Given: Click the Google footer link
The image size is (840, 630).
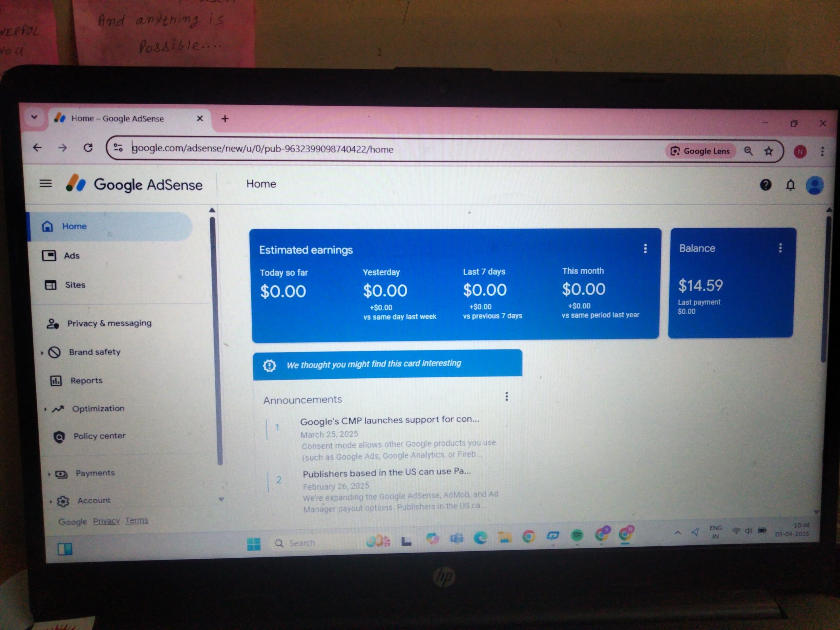Looking at the screenshot, I should pos(73,522).
